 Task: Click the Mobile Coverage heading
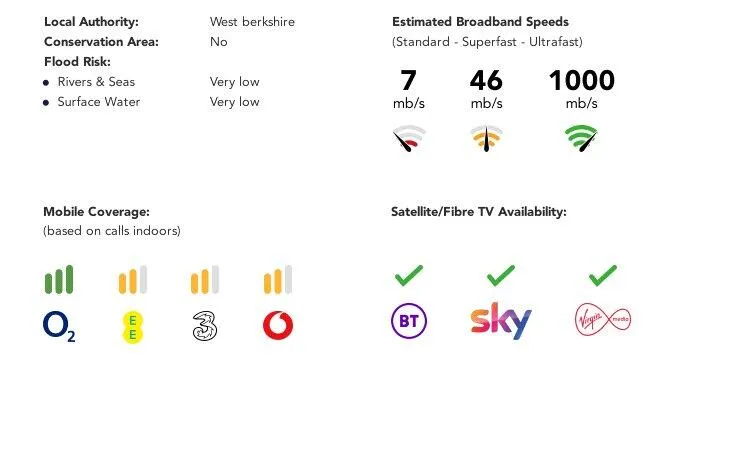tap(96, 212)
